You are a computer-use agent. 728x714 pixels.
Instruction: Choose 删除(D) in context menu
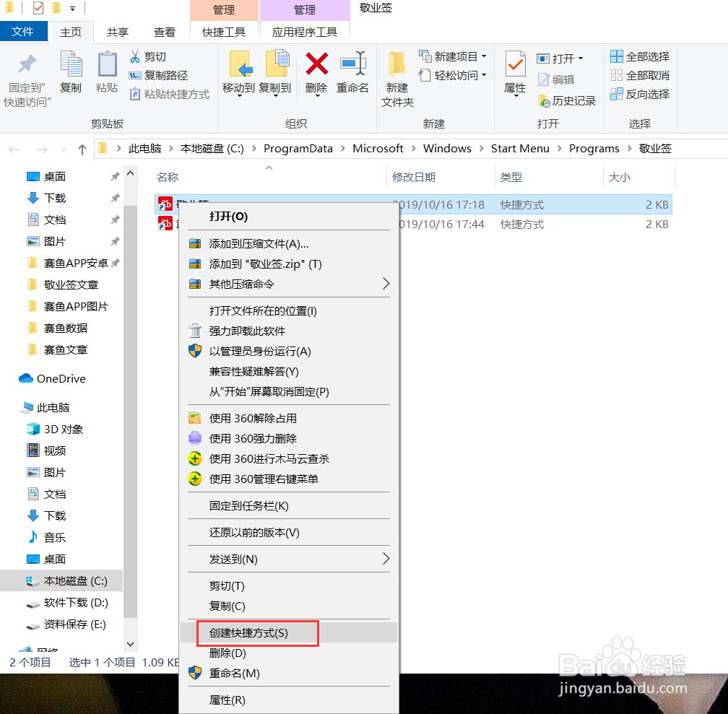click(289, 653)
